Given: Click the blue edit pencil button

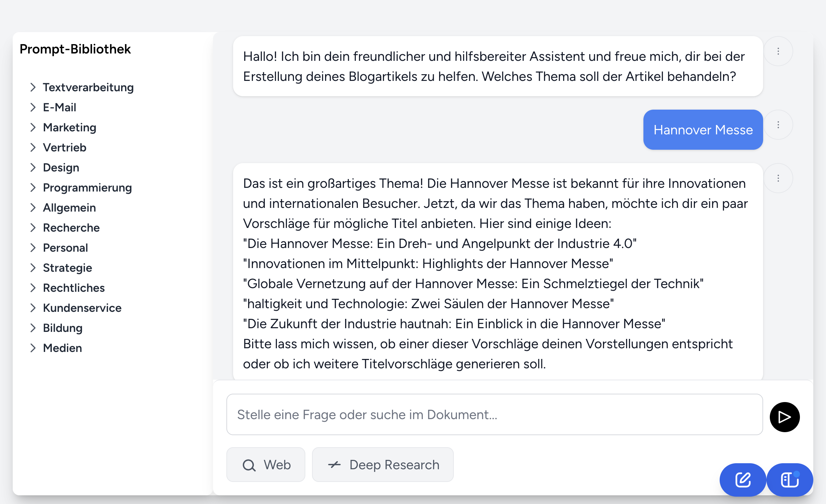Looking at the screenshot, I should coord(743,480).
